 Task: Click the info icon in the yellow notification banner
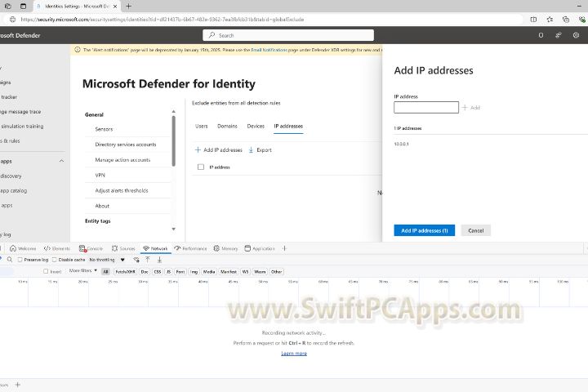coord(78,50)
